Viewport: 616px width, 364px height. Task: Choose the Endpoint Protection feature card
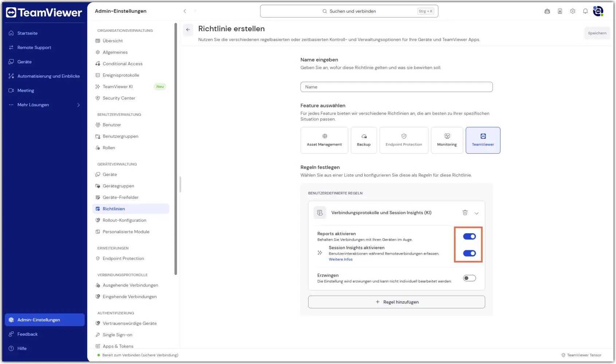point(404,140)
